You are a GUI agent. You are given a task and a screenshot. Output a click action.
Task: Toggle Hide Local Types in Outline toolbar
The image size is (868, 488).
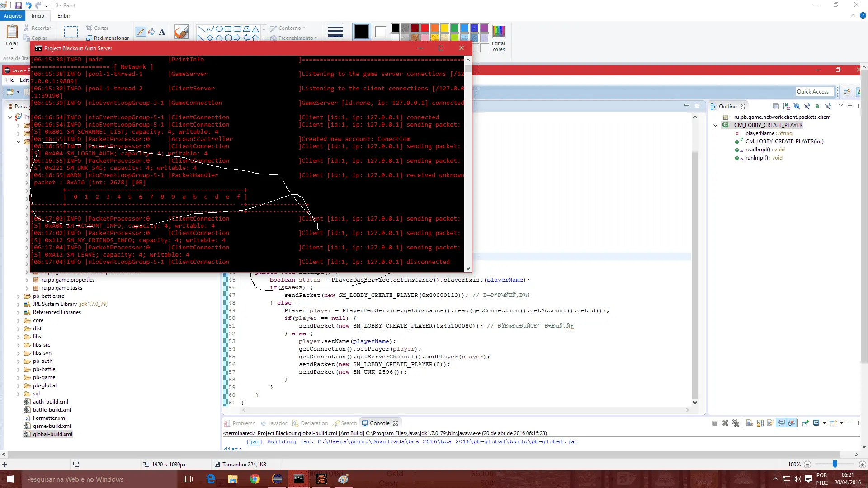point(828,106)
